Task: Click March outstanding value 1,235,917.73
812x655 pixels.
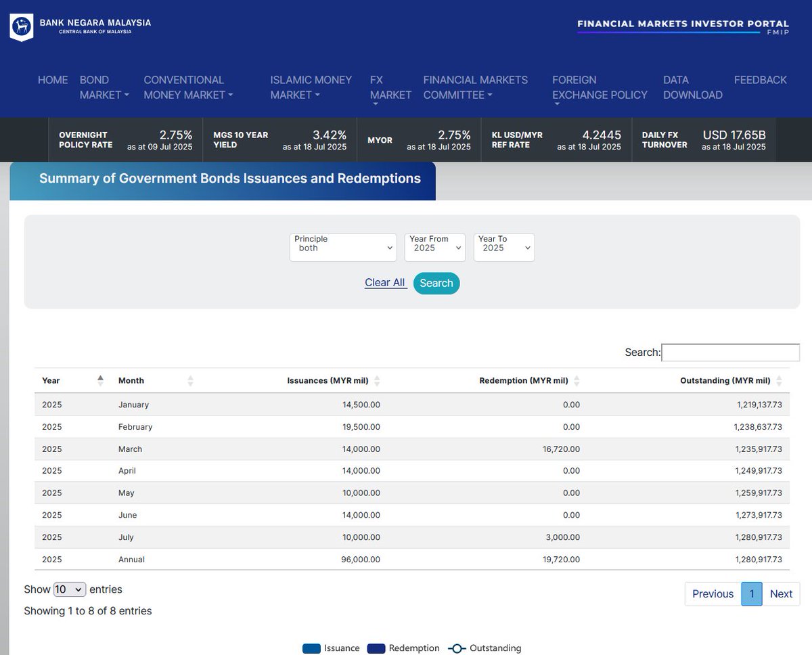Action: (758, 449)
